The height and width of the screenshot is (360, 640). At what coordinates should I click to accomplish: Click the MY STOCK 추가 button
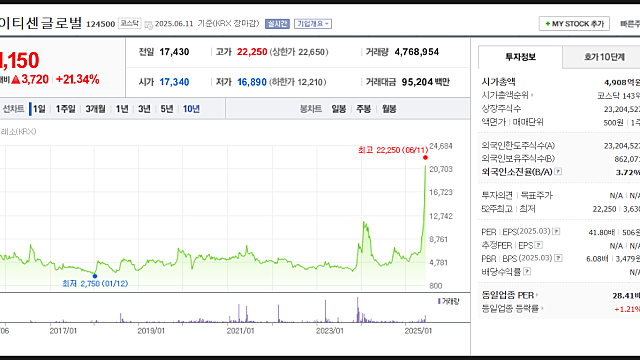click(x=574, y=24)
